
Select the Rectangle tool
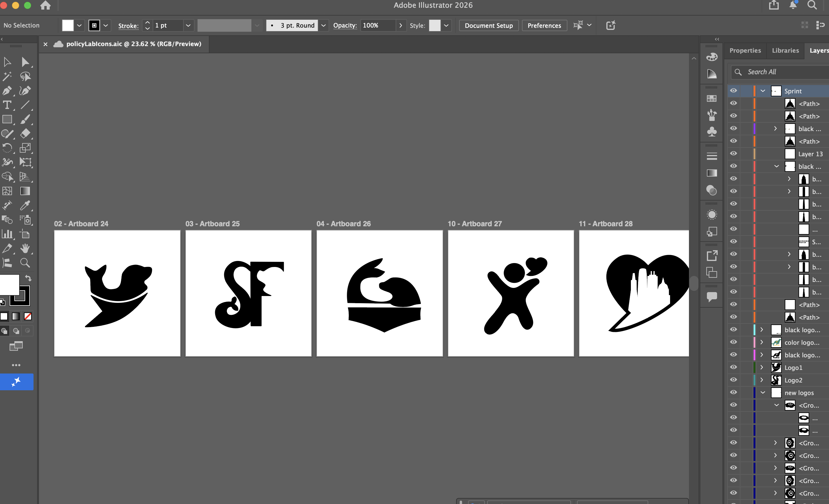tap(7, 119)
